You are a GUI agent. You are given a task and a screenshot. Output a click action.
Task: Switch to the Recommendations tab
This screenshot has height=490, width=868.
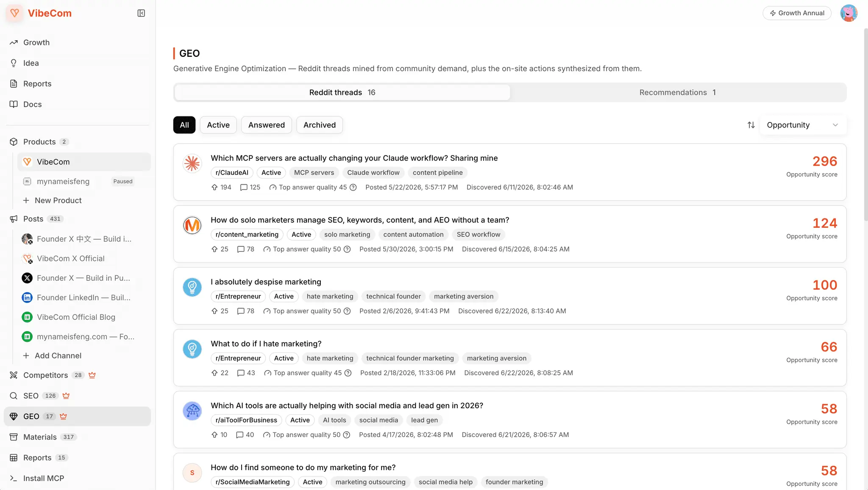click(678, 92)
